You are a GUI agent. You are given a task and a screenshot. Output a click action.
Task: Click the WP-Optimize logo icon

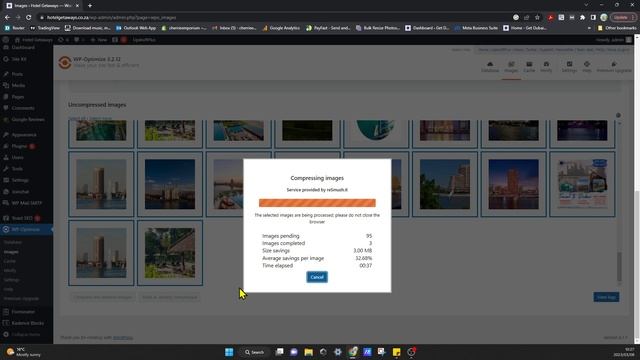pyautogui.click(x=64, y=62)
